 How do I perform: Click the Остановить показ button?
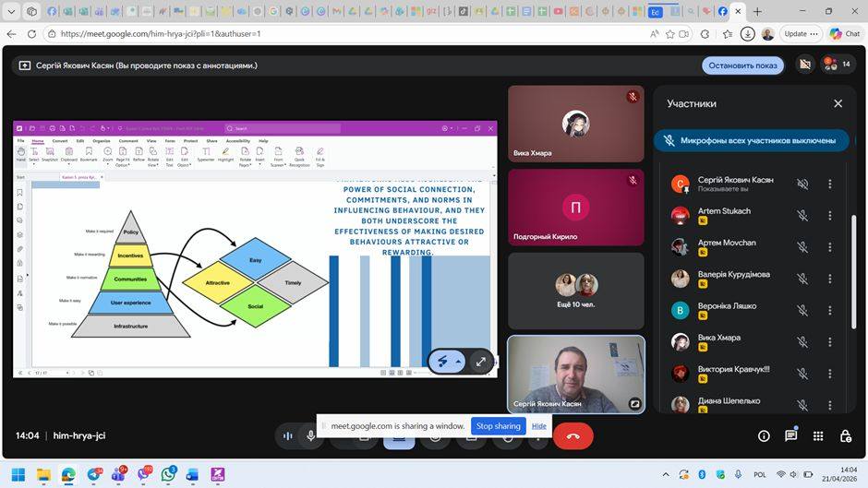(x=742, y=65)
